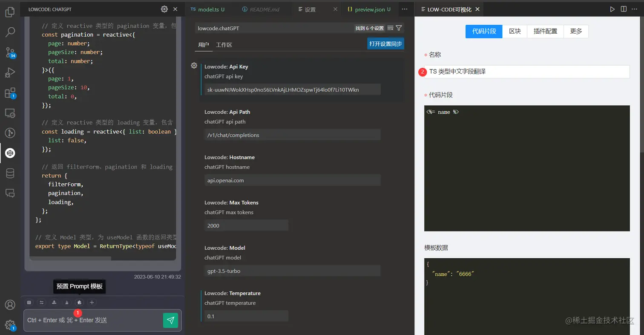This screenshot has width=644, height=335.
Task: Open Source Control with 34 changes
Action: [10, 52]
